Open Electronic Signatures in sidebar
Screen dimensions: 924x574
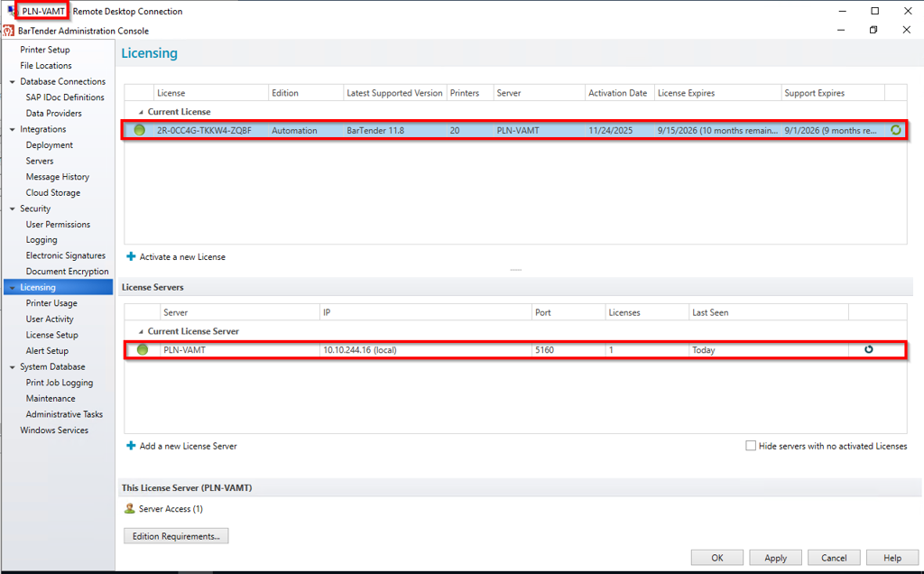tap(65, 255)
